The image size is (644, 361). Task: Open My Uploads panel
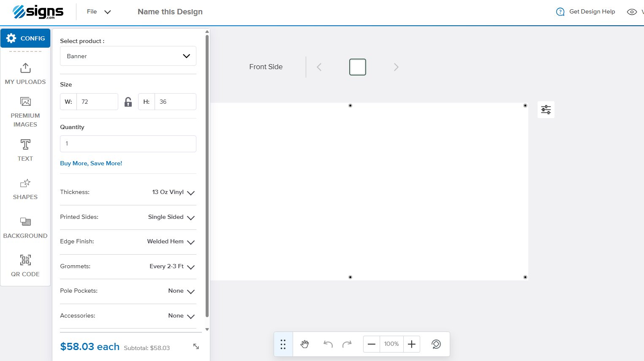point(25,74)
